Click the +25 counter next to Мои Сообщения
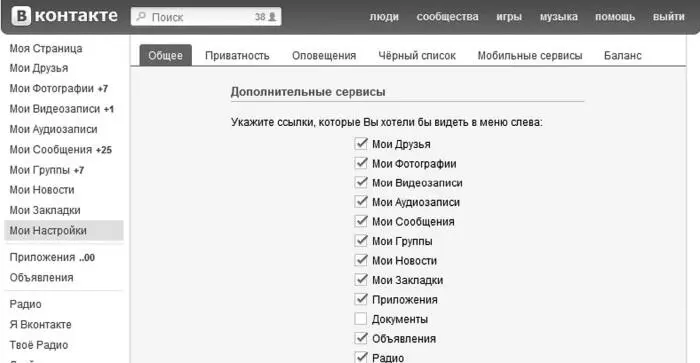This screenshot has height=363, width=700. click(x=104, y=150)
